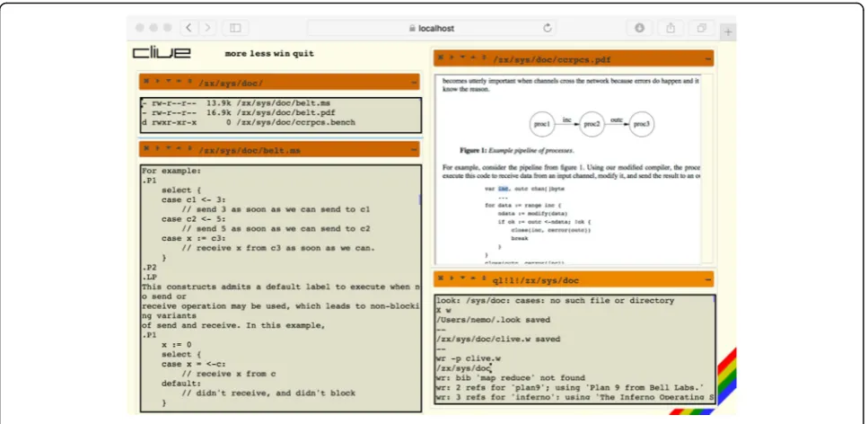Click the /zx/sys/doc/ccrpcs.pdf panel title text
The width and height of the screenshot is (868, 424).
click(x=552, y=58)
